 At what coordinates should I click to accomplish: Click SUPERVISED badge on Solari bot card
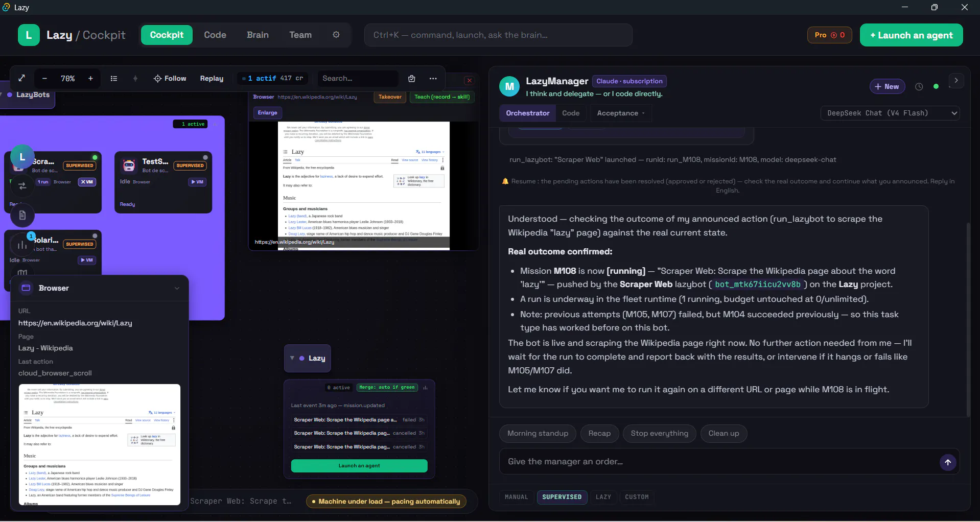(x=80, y=244)
